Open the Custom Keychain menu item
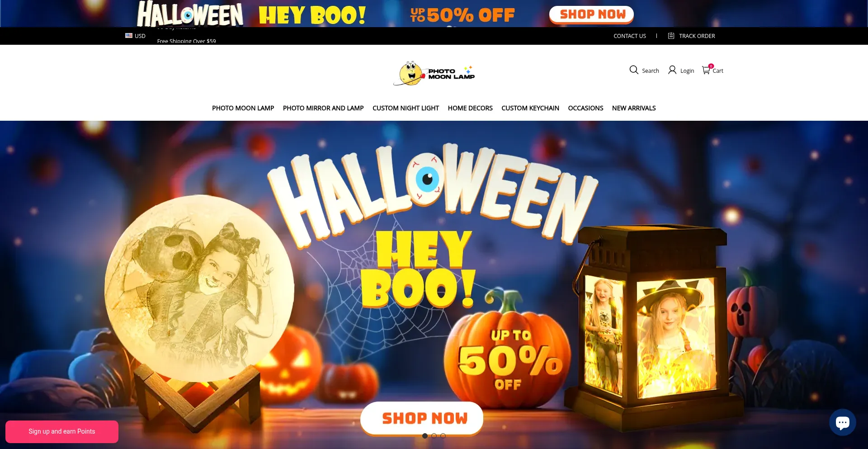 (530, 108)
